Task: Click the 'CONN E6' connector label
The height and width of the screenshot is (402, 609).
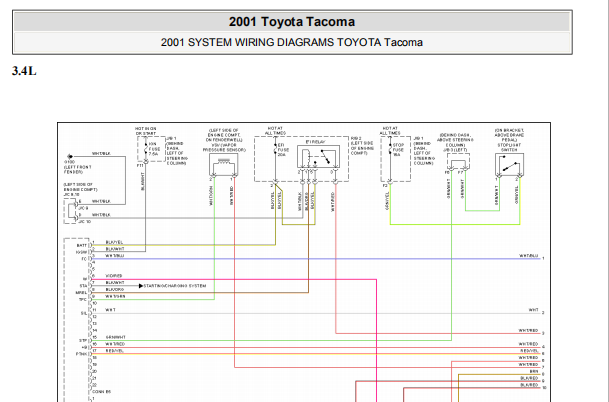Action: point(101,392)
